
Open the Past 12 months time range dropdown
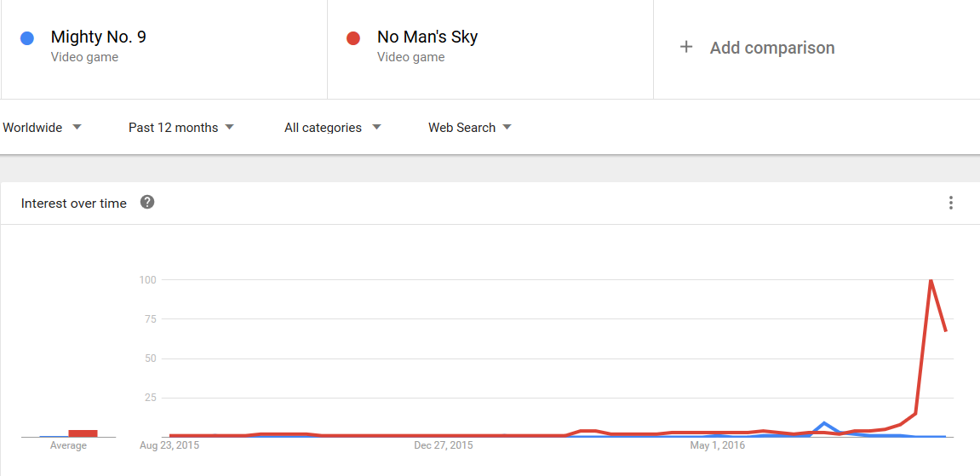pyautogui.click(x=181, y=128)
